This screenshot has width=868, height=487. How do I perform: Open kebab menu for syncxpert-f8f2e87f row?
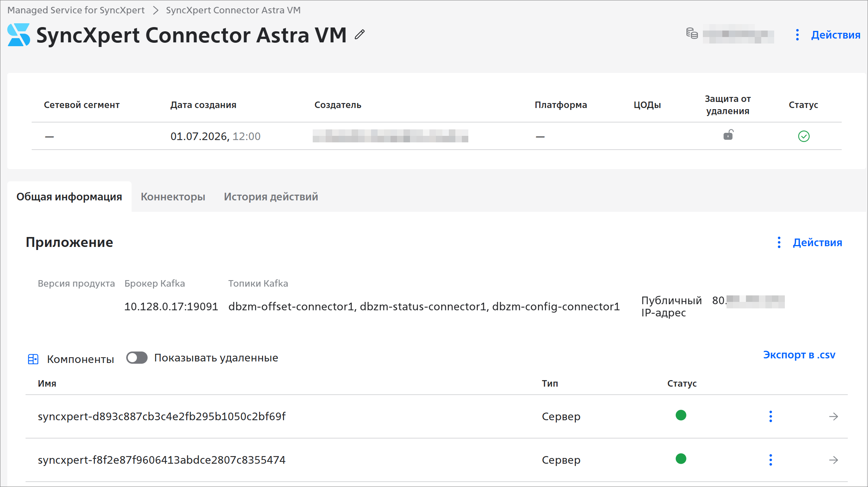771,460
